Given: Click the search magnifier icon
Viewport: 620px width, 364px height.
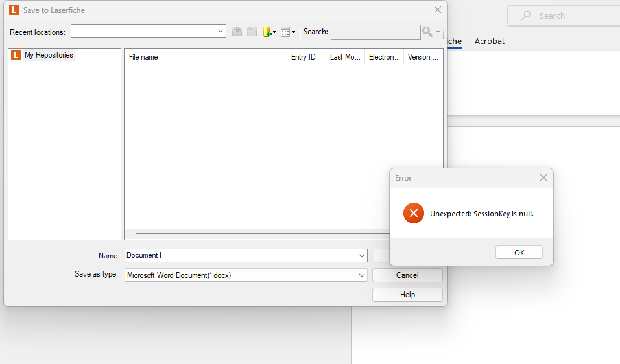Looking at the screenshot, I should coord(427,32).
